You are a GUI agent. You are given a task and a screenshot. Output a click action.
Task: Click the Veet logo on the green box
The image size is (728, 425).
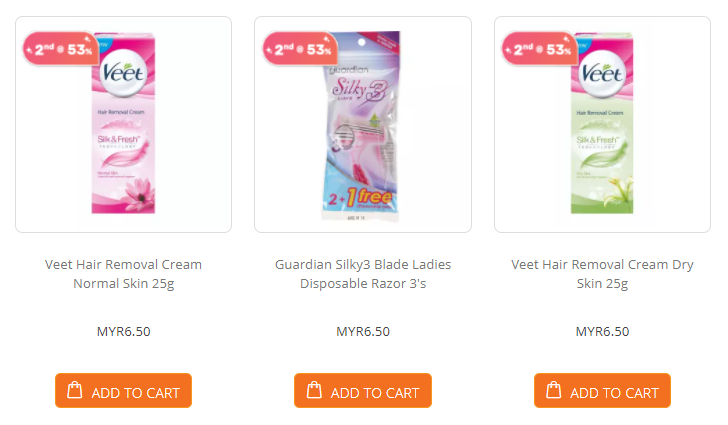(x=602, y=74)
